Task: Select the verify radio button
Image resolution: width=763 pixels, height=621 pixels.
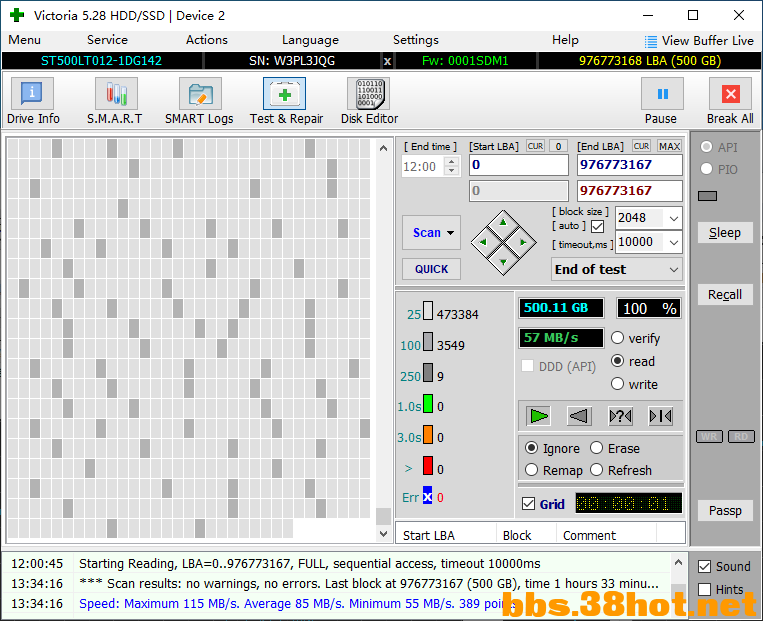Action: click(617, 338)
